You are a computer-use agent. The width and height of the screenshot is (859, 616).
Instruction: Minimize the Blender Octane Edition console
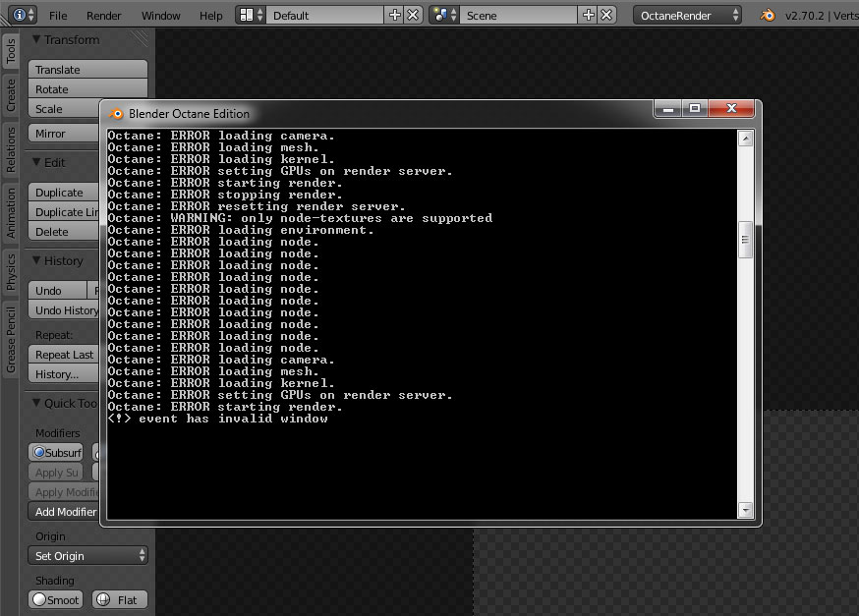667,109
